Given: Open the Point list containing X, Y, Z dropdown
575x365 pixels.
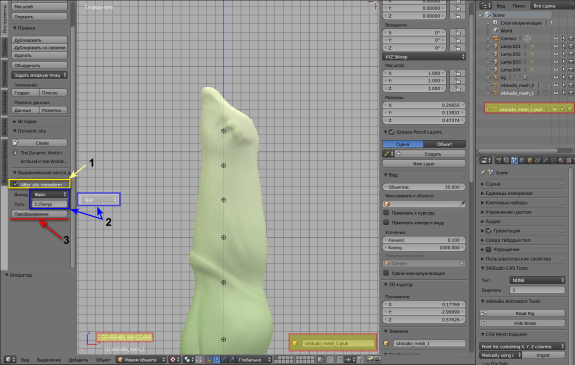Looking at the screenshot, I should (522, 346).
